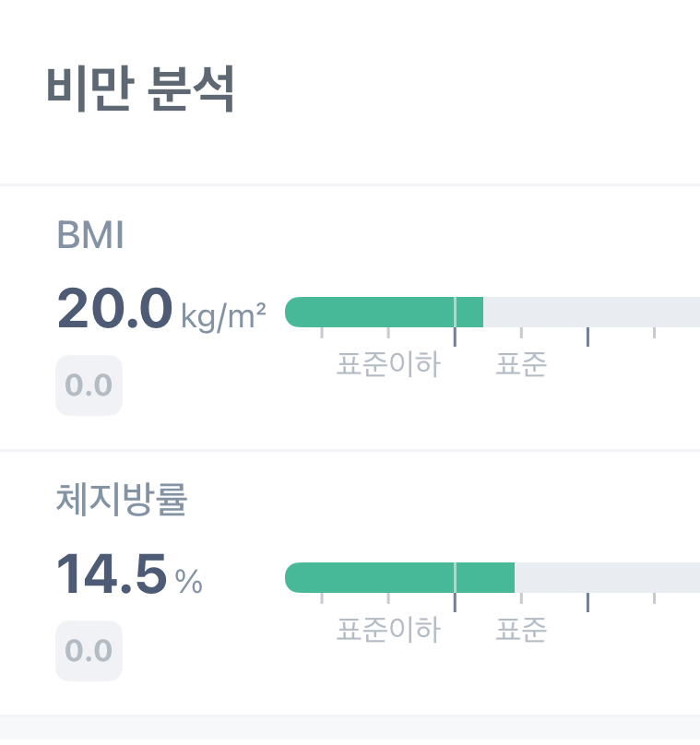700x745 pixels.
Task: Click the gray unfilled part of BMI bar
Action: click(x=592, y=313)
